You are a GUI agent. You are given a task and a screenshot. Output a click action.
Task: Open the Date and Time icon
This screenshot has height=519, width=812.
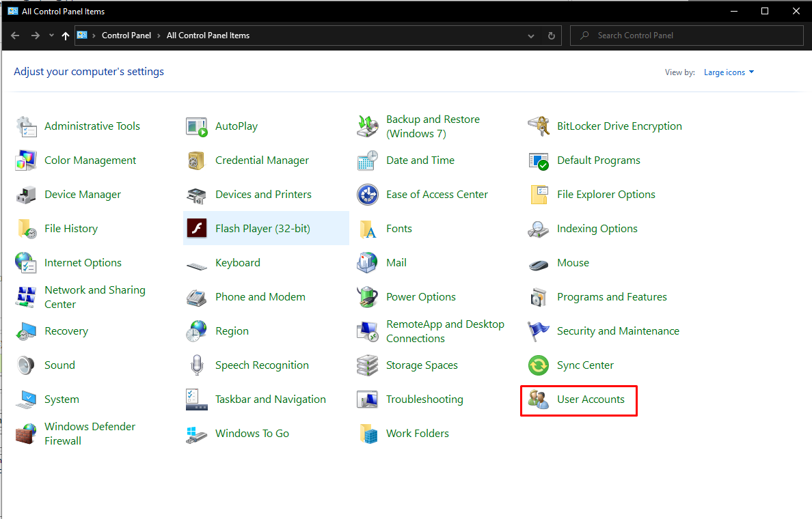(368, 160)
